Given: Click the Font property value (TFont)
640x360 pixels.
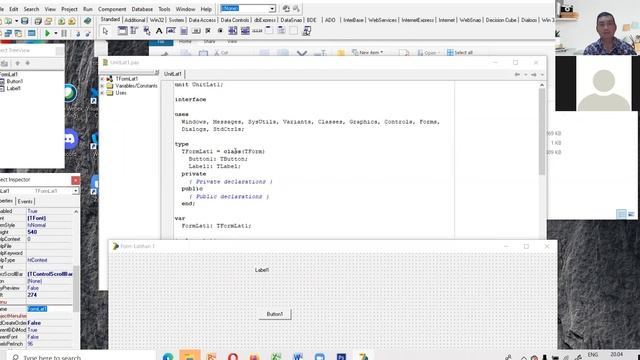Looking at the screenshot, I should (49, 218).
